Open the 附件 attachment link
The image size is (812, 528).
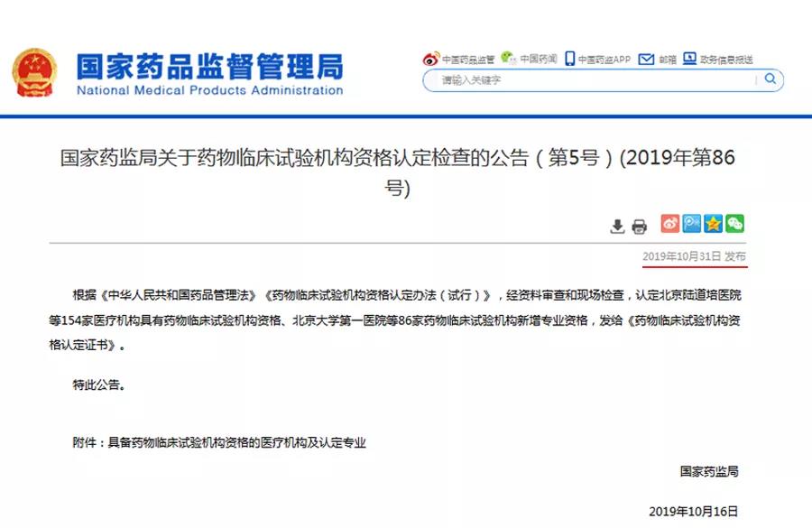pos(219,442)
